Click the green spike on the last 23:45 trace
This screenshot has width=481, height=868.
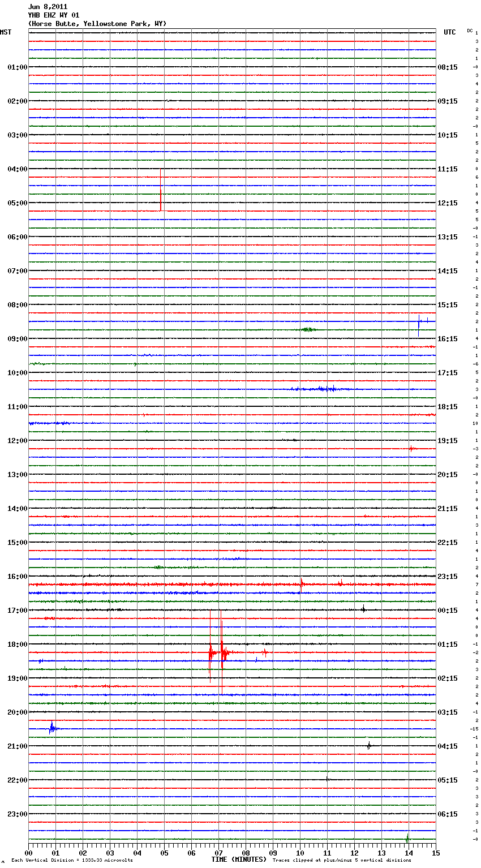coord(407,838)
